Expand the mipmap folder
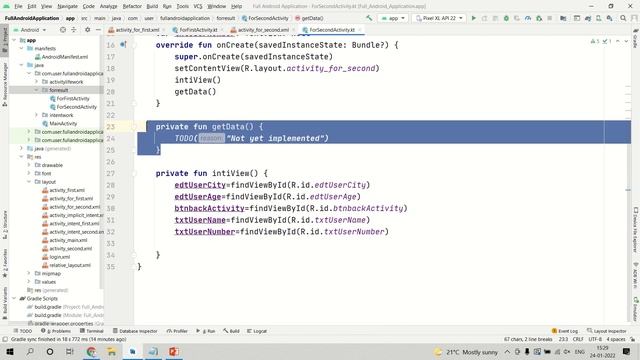Screen dimensions: 640x360 point(29,273)
